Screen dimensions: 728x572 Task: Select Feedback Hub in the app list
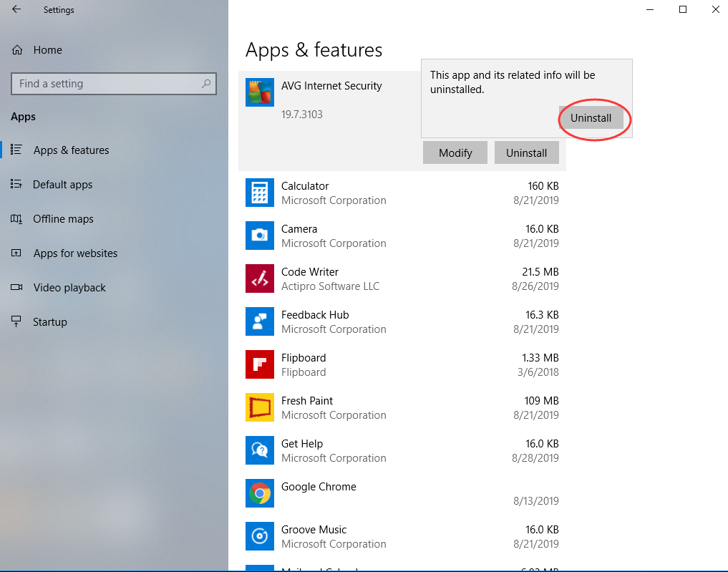tap(402, 321)
